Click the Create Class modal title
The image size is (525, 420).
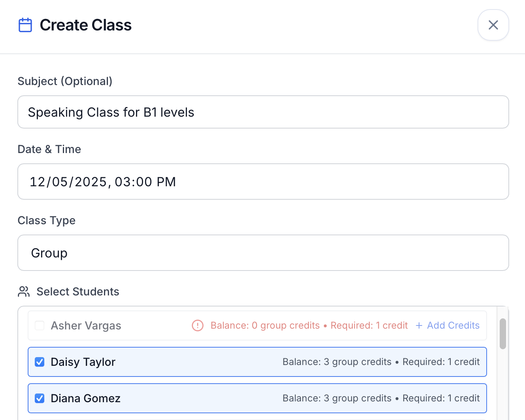[85, 25]
